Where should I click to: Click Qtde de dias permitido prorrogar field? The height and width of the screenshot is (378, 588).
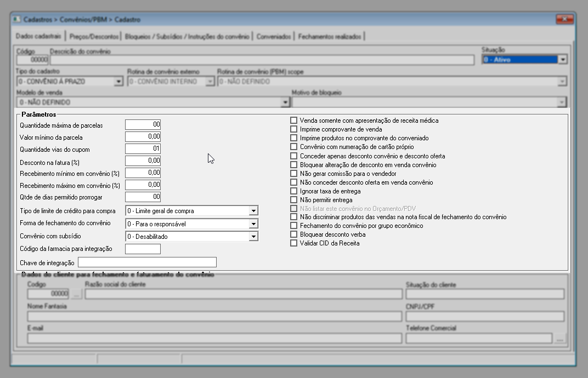143,197
